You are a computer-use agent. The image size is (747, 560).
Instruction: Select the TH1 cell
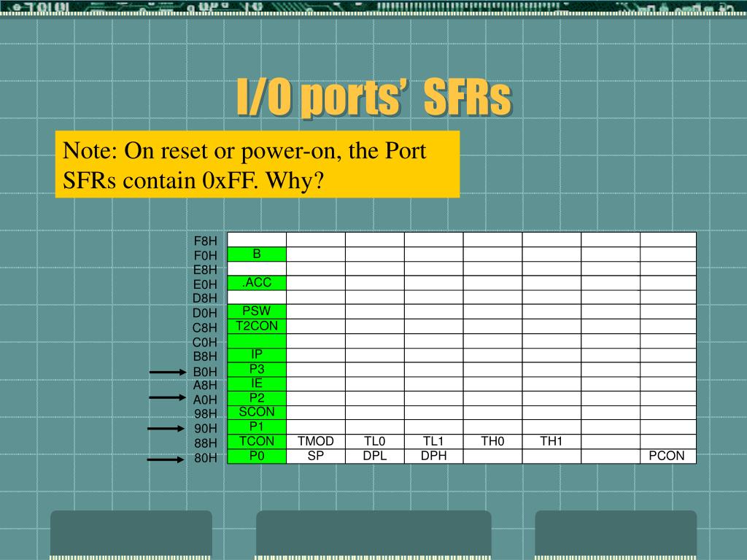click(551, 441)
